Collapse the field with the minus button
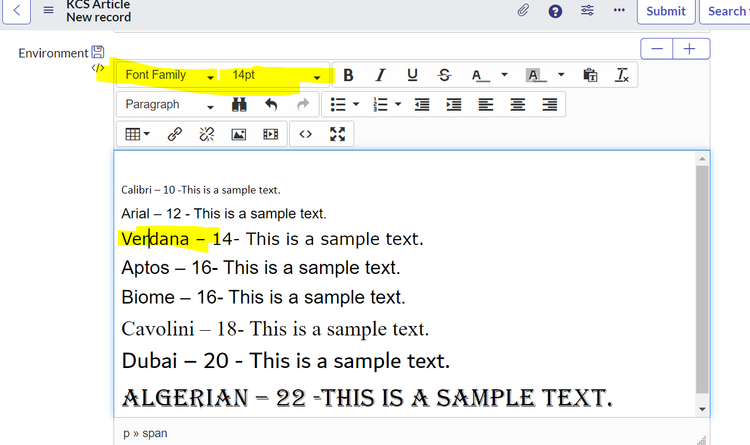The height and width of the screenshot is (445, 750). 657,49
